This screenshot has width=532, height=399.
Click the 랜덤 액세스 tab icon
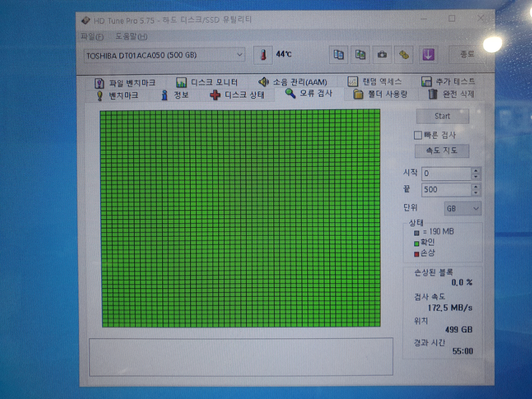[x=353, y=82]
